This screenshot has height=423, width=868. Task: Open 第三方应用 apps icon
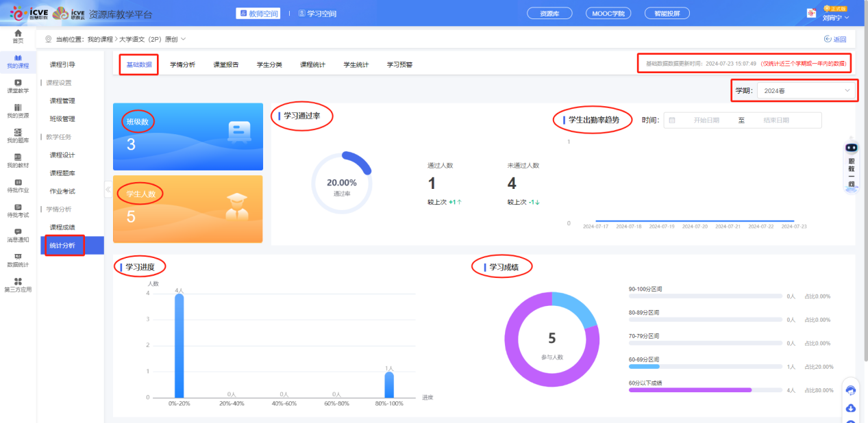(18, 285)
